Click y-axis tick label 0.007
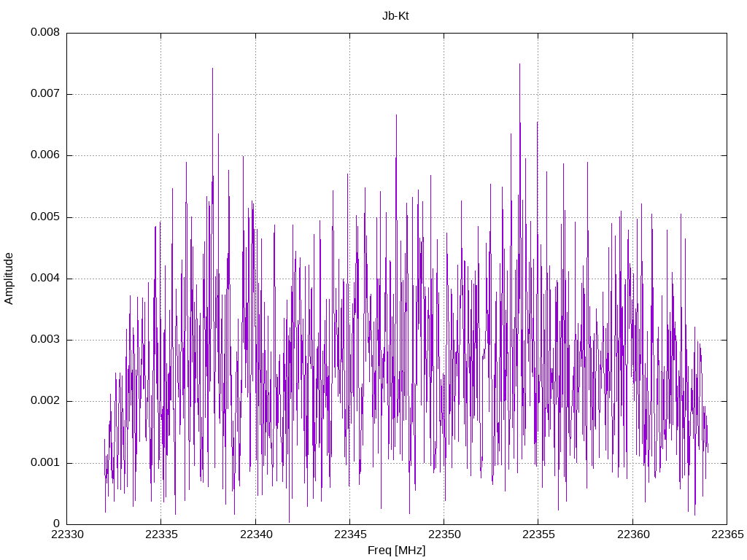Screen dimensions: 747x560 (x=45, y=94)
